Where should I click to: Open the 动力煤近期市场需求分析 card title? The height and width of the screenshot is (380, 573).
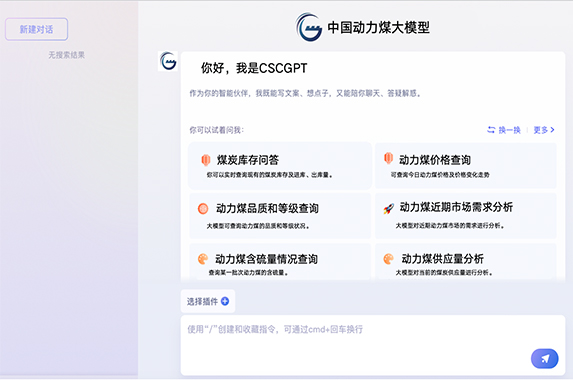tap(456, 207)
